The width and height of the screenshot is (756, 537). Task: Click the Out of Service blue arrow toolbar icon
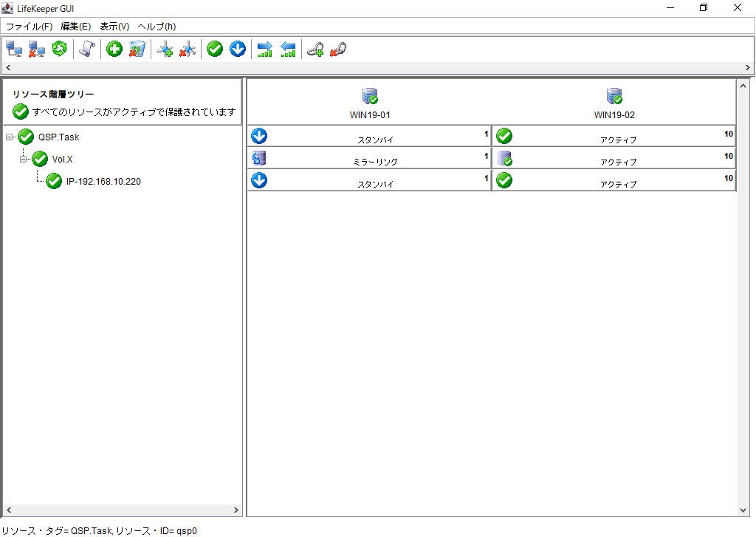pyautogui.click(x=237, y=49)
